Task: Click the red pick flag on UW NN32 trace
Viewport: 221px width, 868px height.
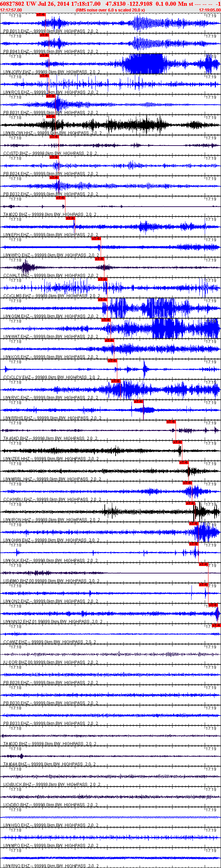Action: point(213,605)
